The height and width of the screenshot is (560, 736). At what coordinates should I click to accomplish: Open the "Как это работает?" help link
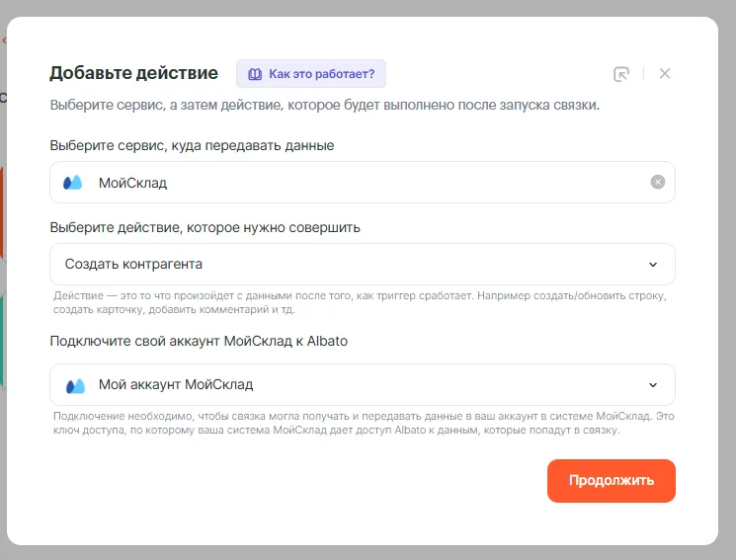click(321, 74)
